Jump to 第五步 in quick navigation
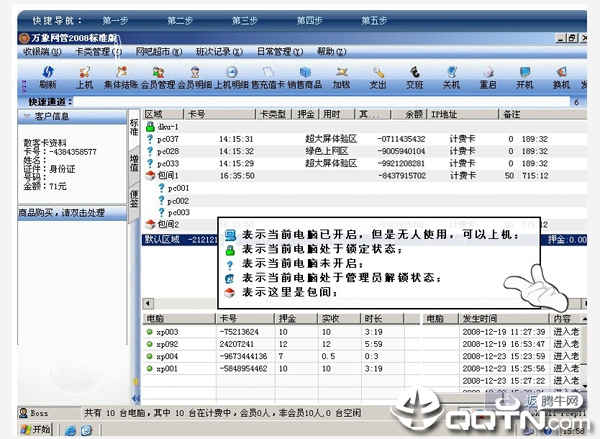The height and width of the screenshot is (439, 600). coord(374,20)
